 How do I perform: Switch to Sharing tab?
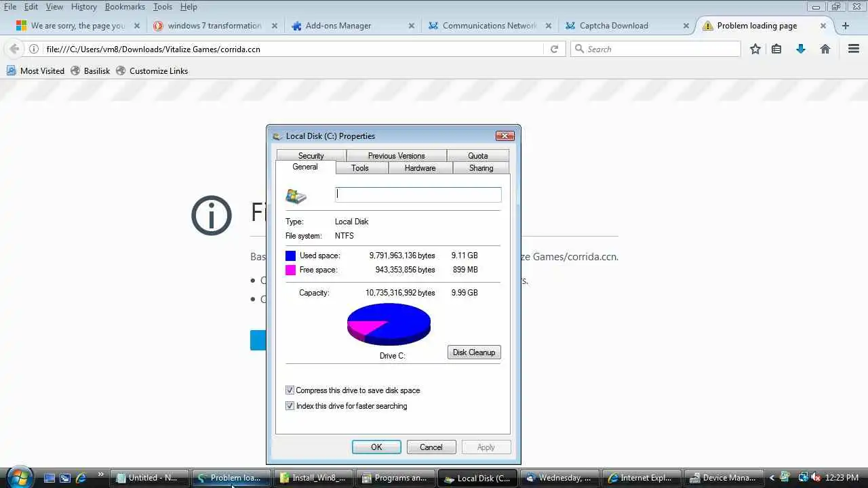coord(481,167)
